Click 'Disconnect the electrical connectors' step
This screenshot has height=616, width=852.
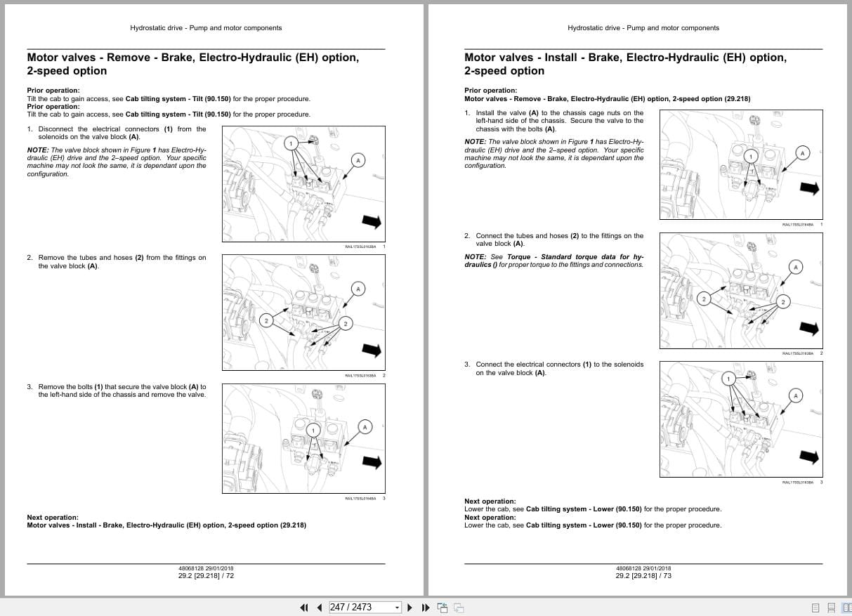coord(117,133)
